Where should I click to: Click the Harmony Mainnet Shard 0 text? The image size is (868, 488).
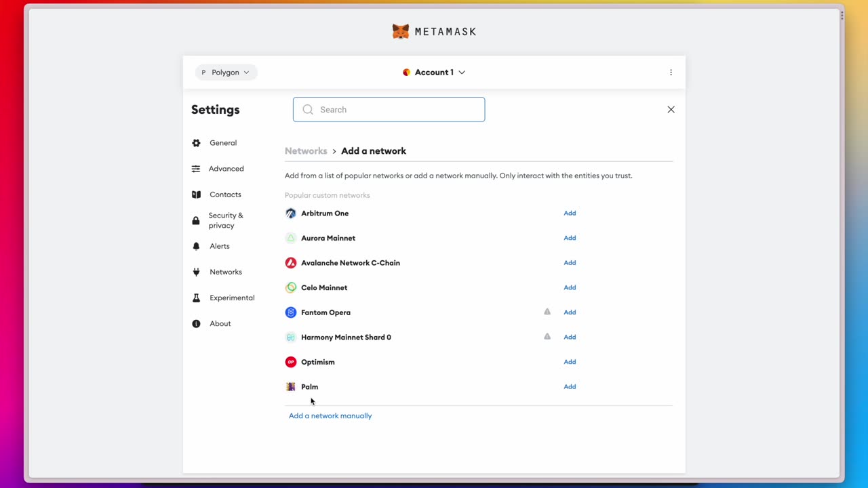(x=346, y=337)
